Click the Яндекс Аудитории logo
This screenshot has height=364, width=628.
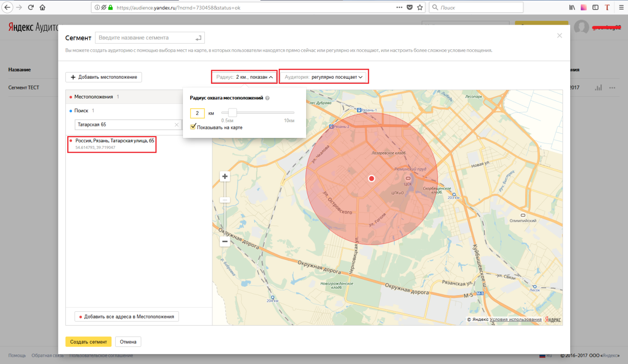point(33,27)
